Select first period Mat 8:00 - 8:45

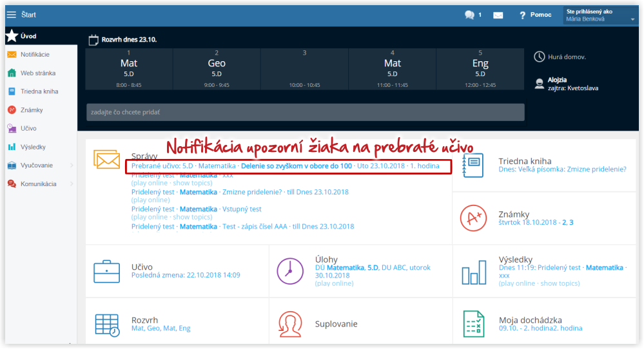[x=129, y=69]
